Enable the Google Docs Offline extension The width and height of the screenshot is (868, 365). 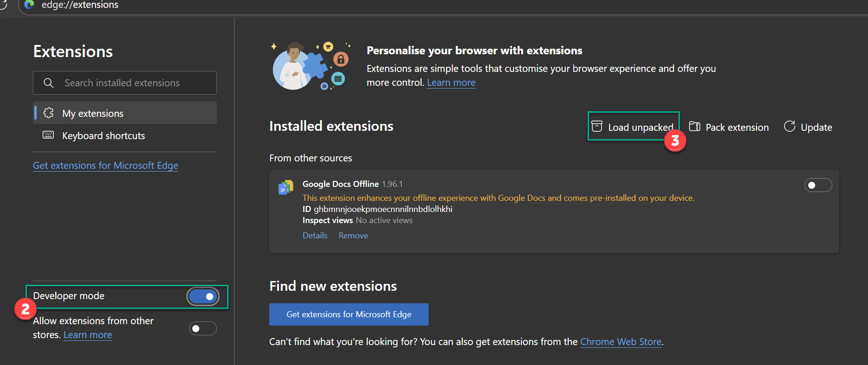[x=818, y=186]
